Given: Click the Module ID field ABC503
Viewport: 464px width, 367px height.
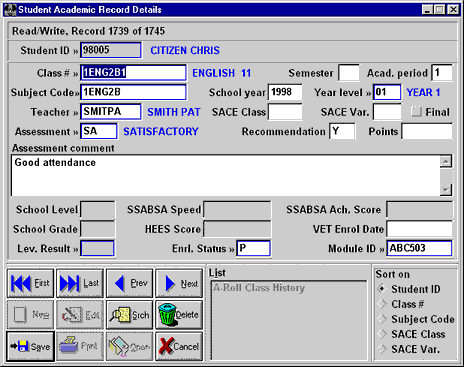Looking at the screenshot, I should click(x=419, y=249).
